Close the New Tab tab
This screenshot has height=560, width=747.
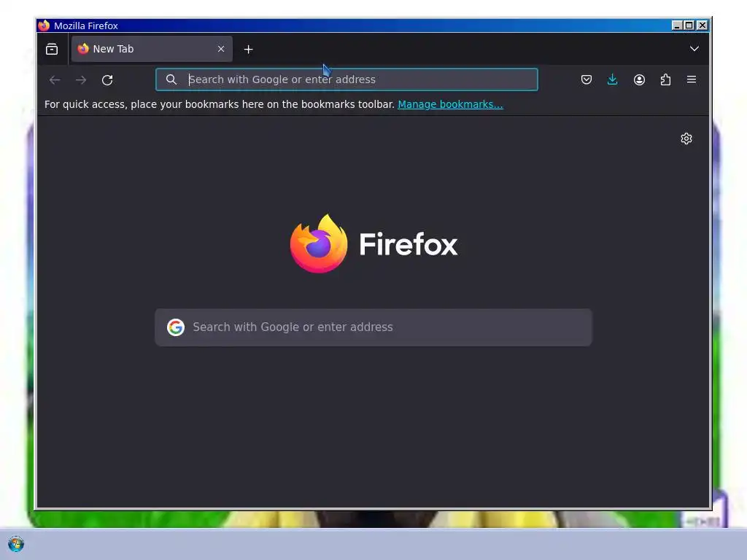pos(221,49)
